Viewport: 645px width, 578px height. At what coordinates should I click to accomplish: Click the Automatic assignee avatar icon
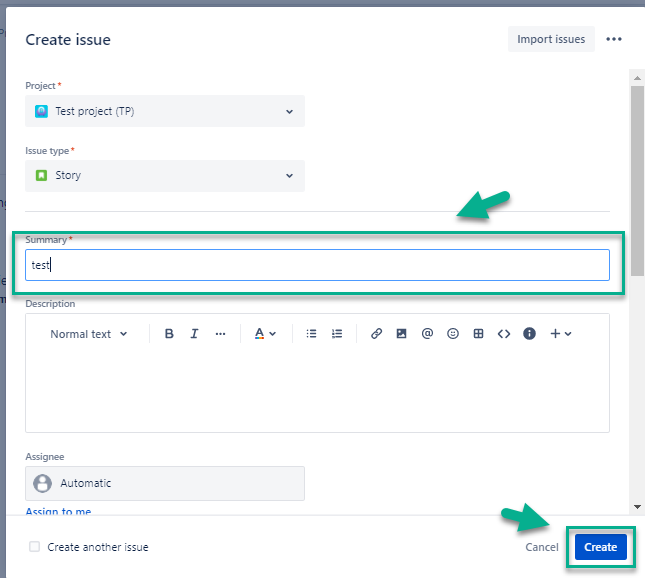[42, 483]
